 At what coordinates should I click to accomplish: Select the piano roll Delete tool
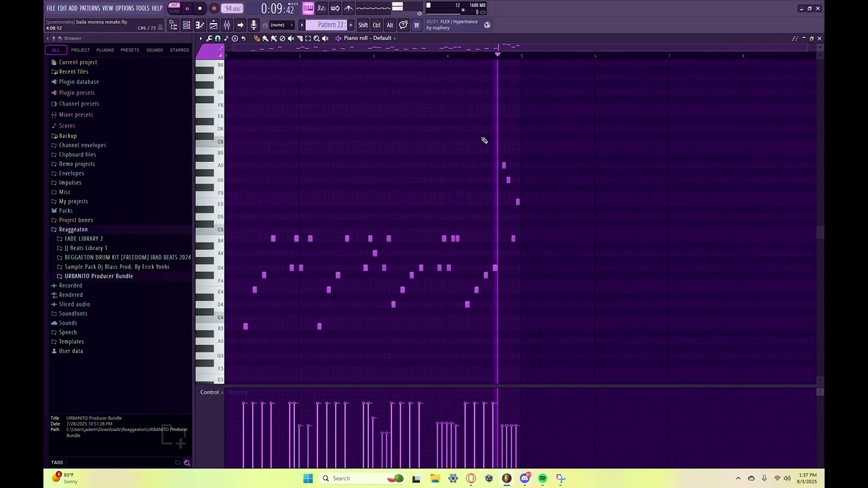pyautogui.click(x=283, y=38)
